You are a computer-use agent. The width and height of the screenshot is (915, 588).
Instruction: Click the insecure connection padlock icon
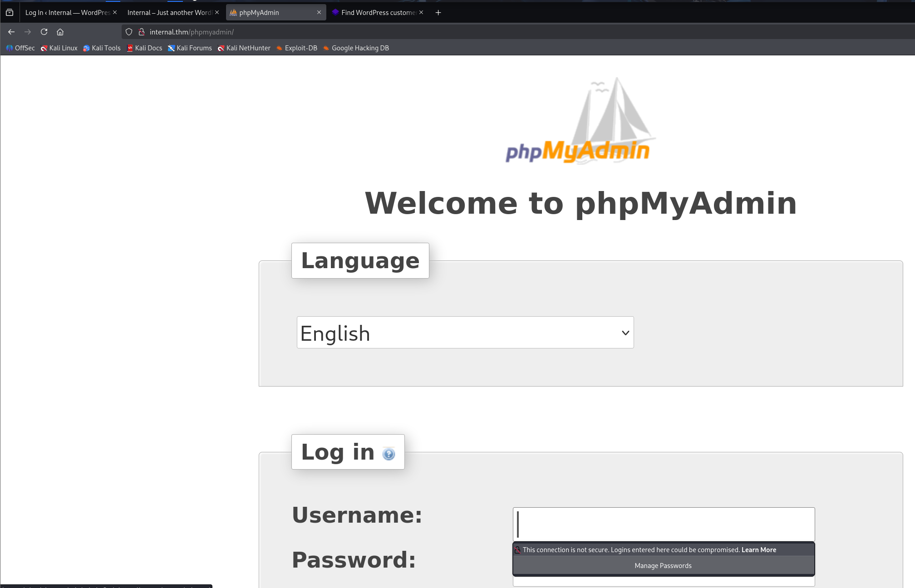142,32
